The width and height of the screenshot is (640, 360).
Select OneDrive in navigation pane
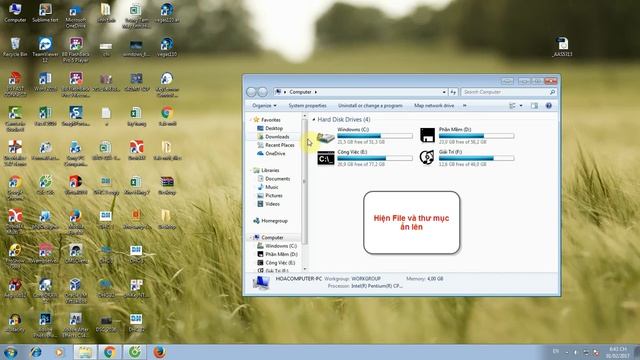click(x=271, y=153)
